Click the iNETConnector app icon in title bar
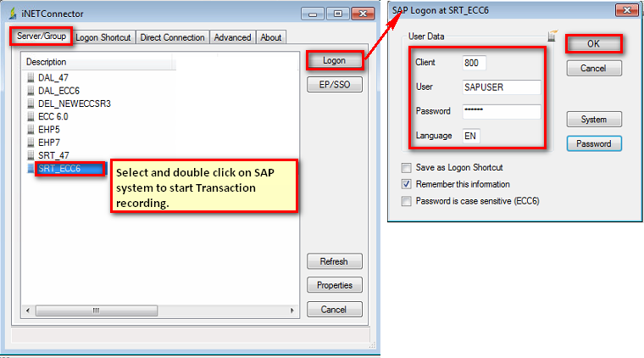The height and width of the screenshot is (358, 644). point(12,14)
